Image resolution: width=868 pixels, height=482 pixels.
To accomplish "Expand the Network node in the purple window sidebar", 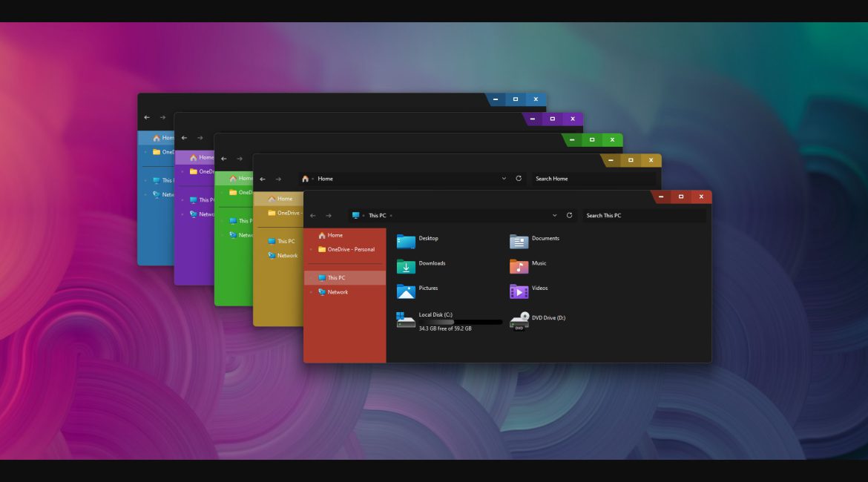I will click(183, 214).
